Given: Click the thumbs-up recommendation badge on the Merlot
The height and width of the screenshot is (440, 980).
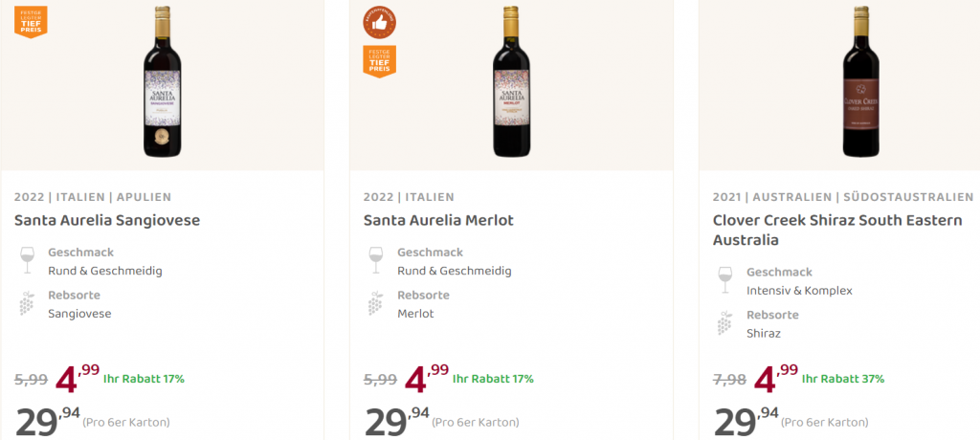Looking at the screenshot, I should click(379, 21).
